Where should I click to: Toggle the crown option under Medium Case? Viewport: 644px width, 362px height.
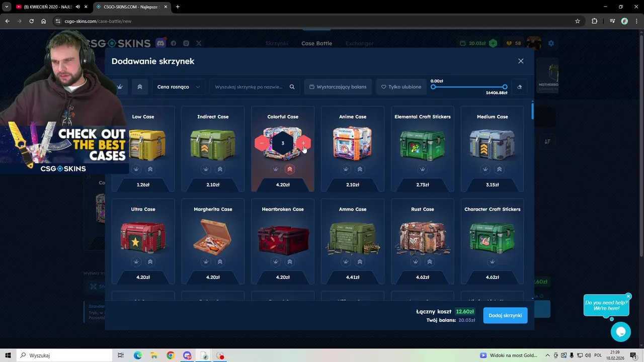pos(486,169)
